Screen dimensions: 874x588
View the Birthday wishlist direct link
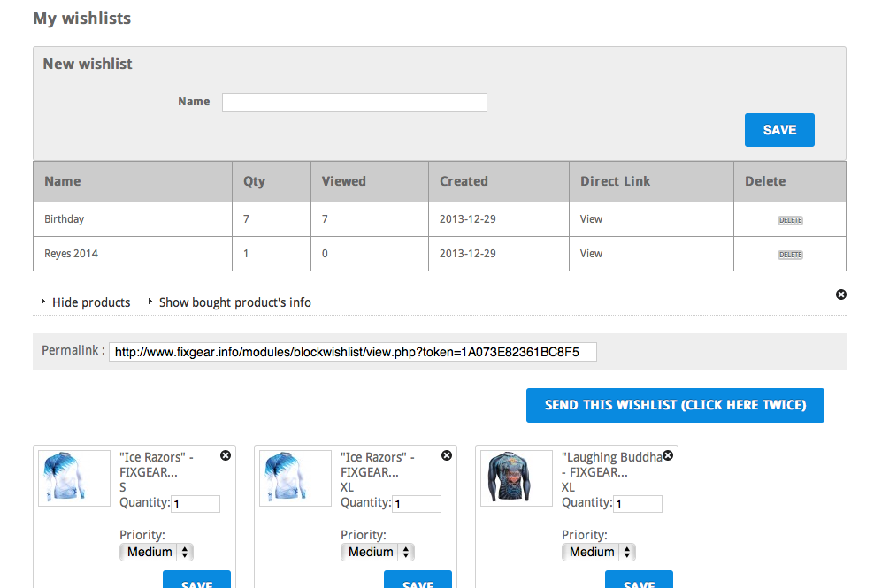591,219
